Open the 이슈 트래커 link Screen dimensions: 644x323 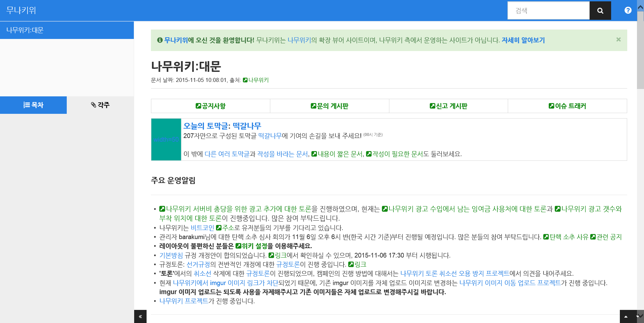coord(567,106)
